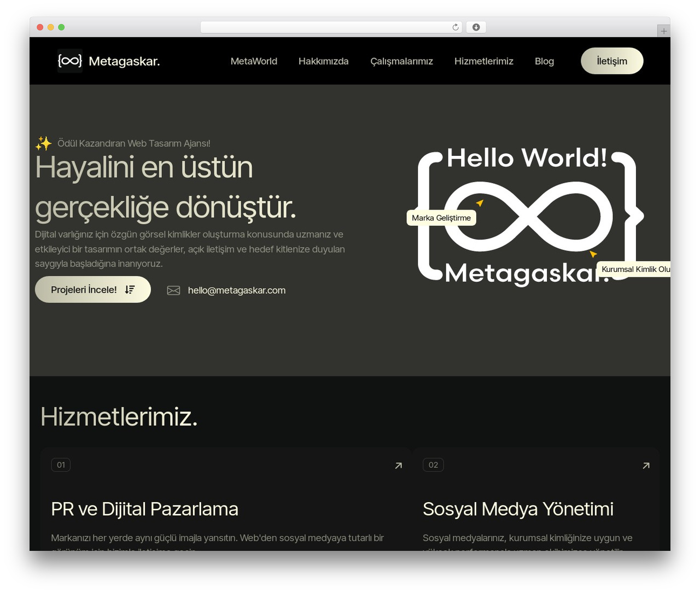Click the envelope mail icon
Screen dimensions: 700x593
coord(173,290)
